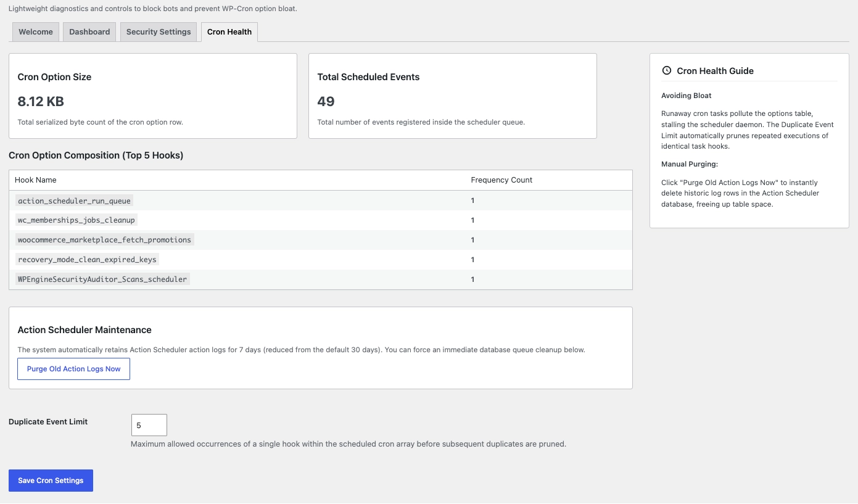Screen dimensions: 858x504
Task: Click the frequency count for wc_memberships_jobs_cleanup
Action: tap(472, 220)
